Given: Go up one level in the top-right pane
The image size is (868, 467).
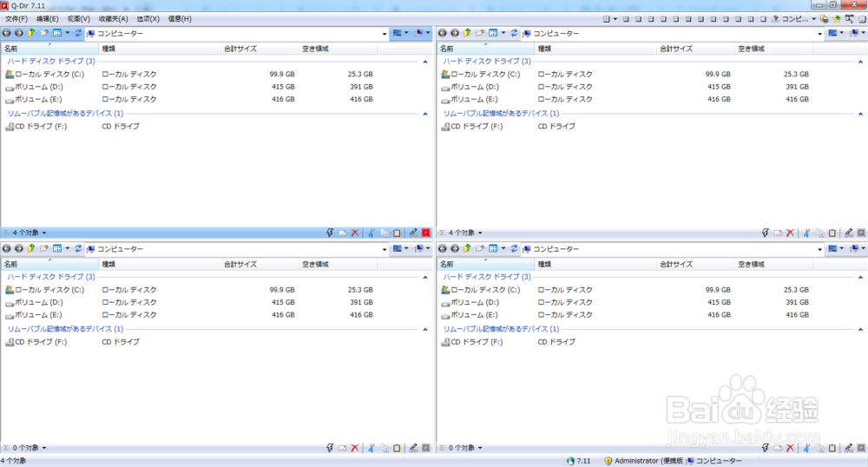Looking at the screenshot, I should pos(467,33).
